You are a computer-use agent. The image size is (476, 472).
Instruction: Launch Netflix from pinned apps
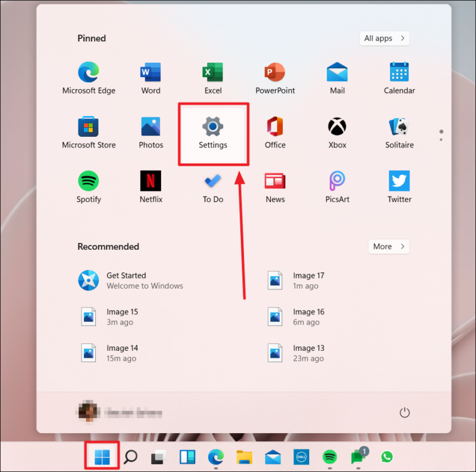click(151, 187)
